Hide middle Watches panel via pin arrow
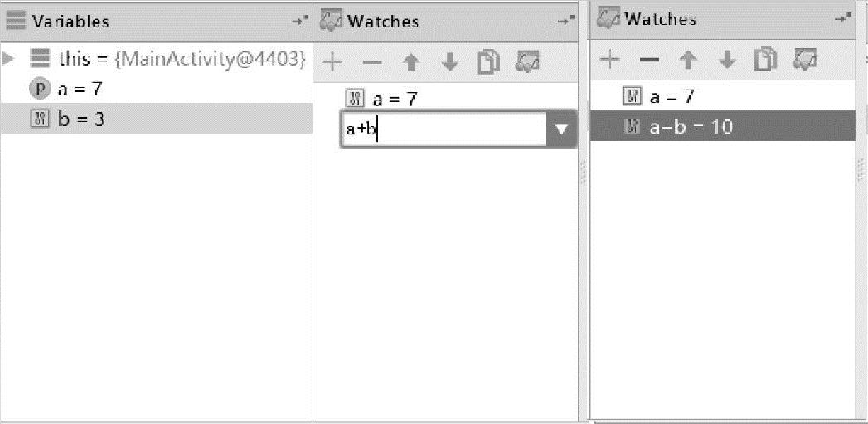 (x=565, y=21)
